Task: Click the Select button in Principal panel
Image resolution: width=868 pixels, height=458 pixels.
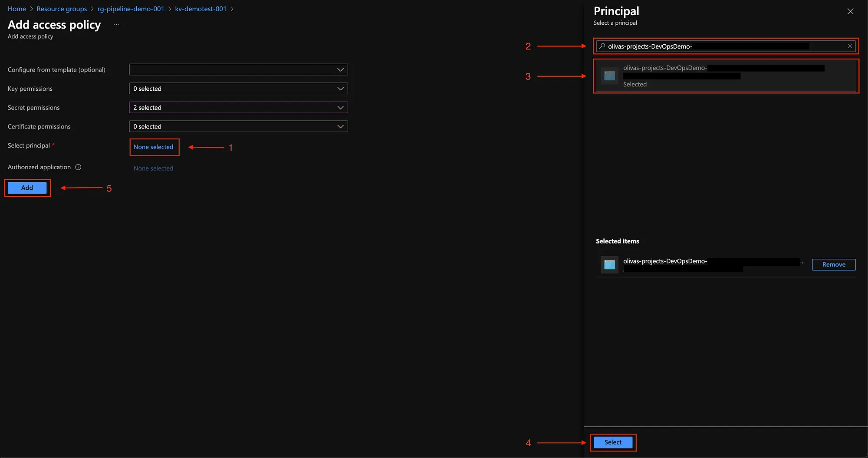Action: 613,442
